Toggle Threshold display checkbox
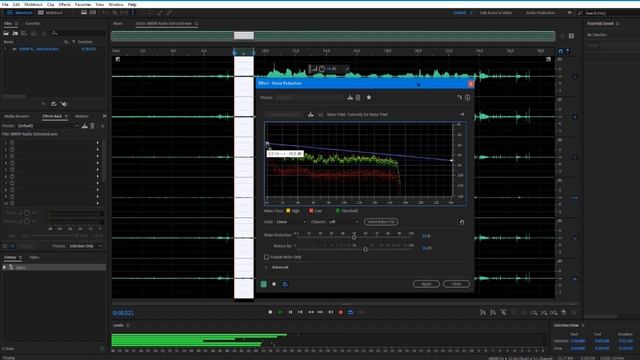The height and width of the screenshot is (360, 640). coord(338,211)
